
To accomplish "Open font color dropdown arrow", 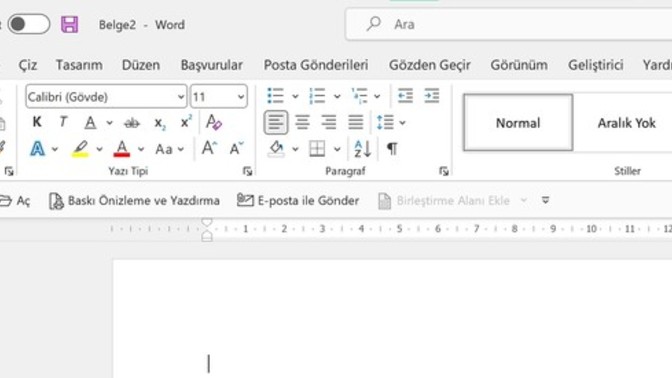I will tap(141, 150).
